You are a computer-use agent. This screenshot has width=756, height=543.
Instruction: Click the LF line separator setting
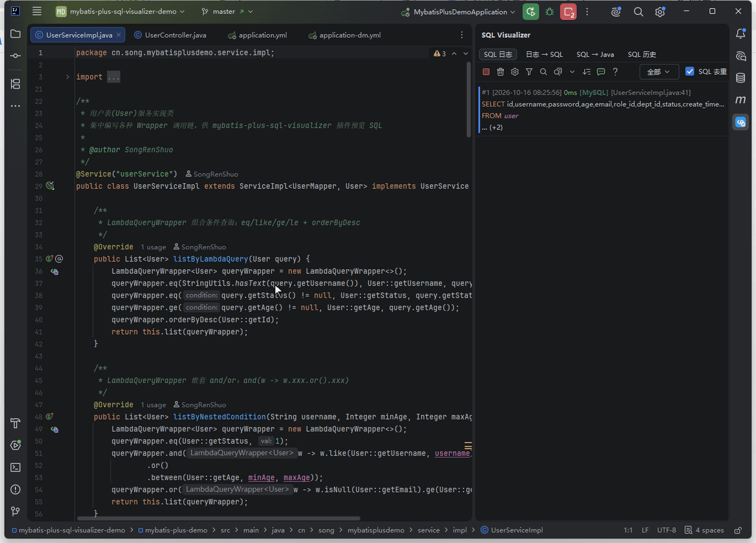pos(644,530)
